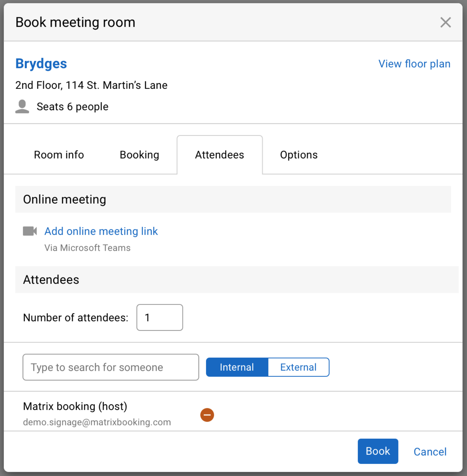467x476 pixels.
Task: Go to the Options tab
Action: click(x=298, y=155)
